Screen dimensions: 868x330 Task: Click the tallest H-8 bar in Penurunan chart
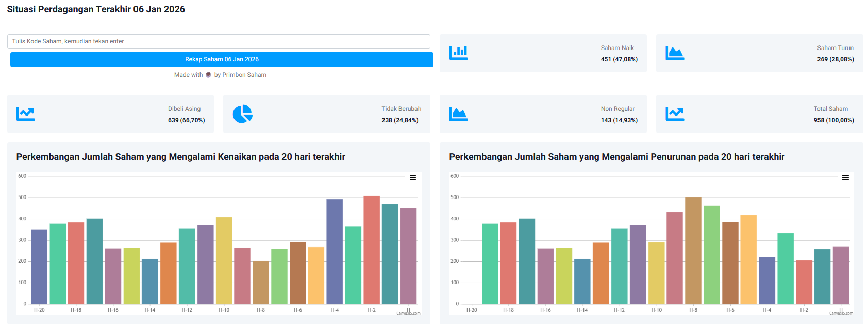pyautogui.click(x=693, y=251)
